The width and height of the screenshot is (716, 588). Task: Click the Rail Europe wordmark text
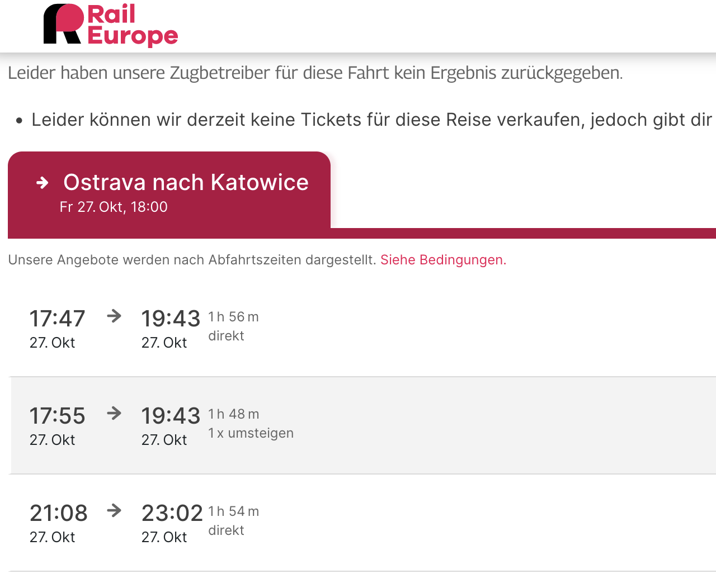(x=133, y=25)
